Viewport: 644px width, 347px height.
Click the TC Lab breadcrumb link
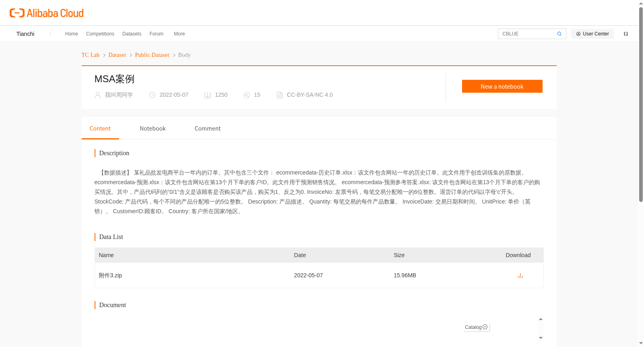click(x=90, y=55)
